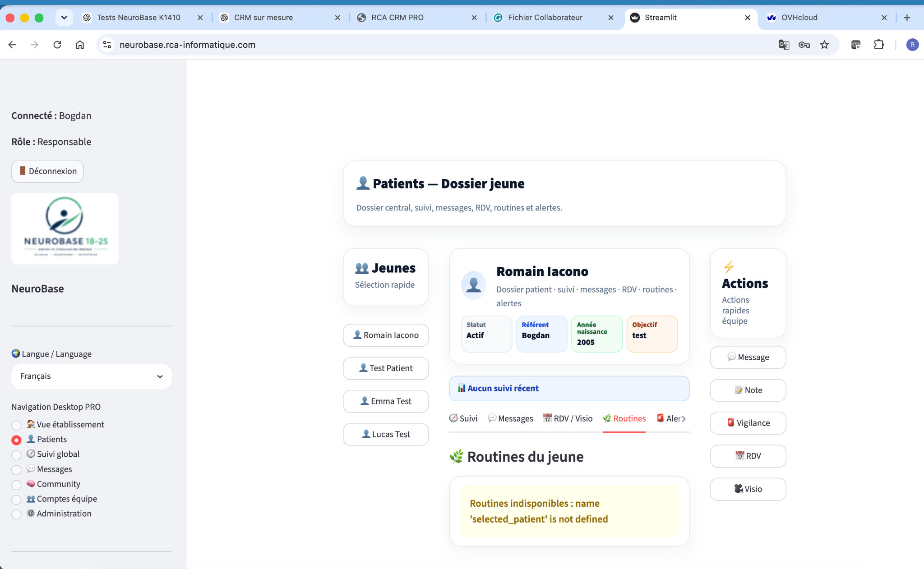The width and height of the screenshot is (924, 569).
Task: Click the Référent Bogdan info card
Action: (541, 334)
